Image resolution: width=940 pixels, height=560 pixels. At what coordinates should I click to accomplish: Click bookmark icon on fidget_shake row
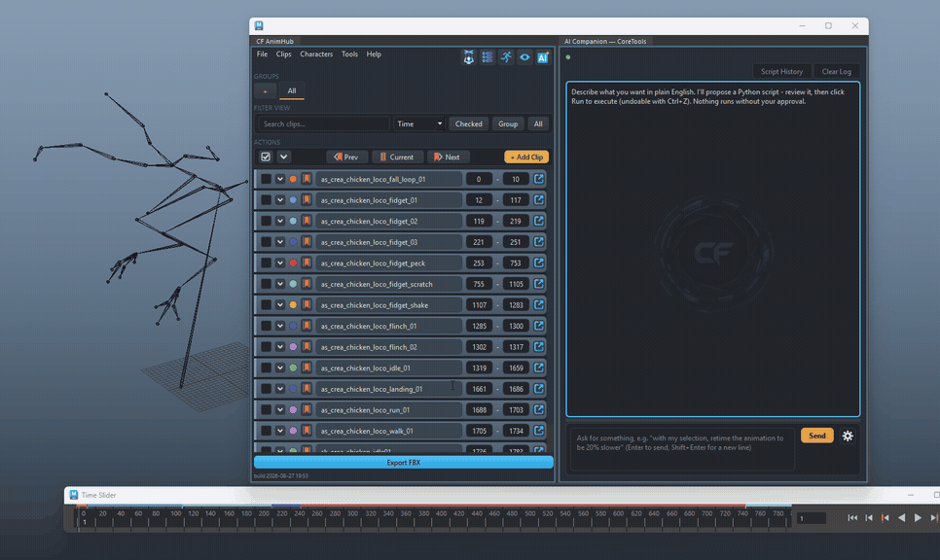click(307, 305)
